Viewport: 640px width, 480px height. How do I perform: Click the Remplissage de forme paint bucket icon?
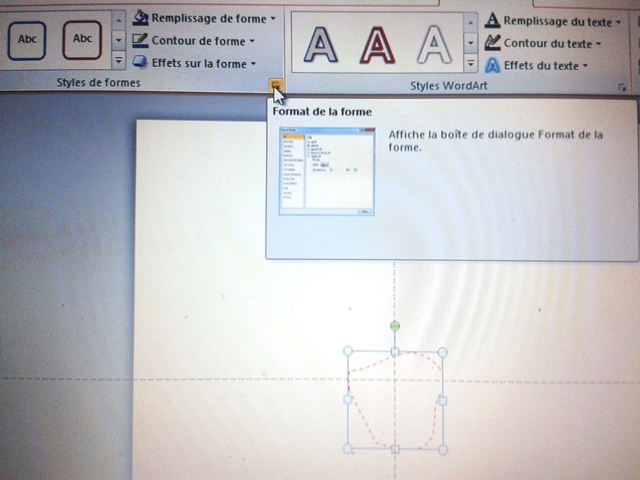click(141, 18)
